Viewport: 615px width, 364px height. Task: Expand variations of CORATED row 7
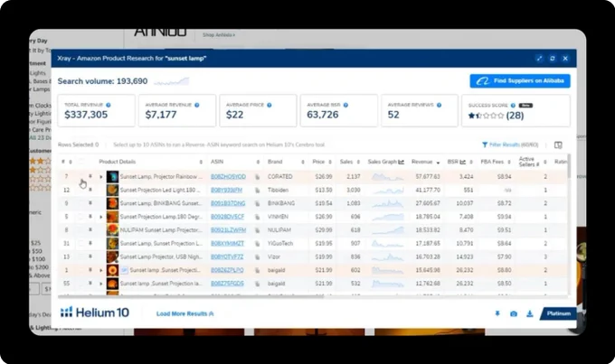pos(100,177)
